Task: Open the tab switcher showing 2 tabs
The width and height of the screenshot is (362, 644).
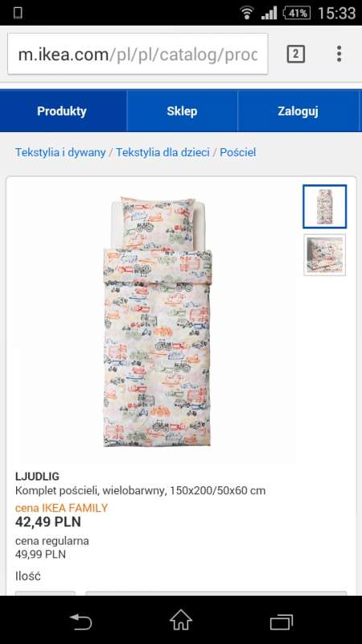Action: click(295, 54)
